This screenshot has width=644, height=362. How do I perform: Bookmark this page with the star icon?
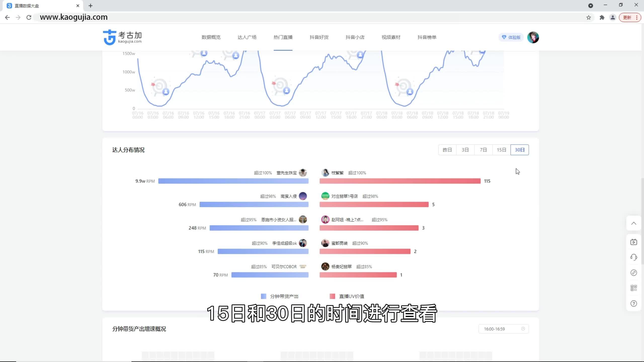(x=588, y=17)
